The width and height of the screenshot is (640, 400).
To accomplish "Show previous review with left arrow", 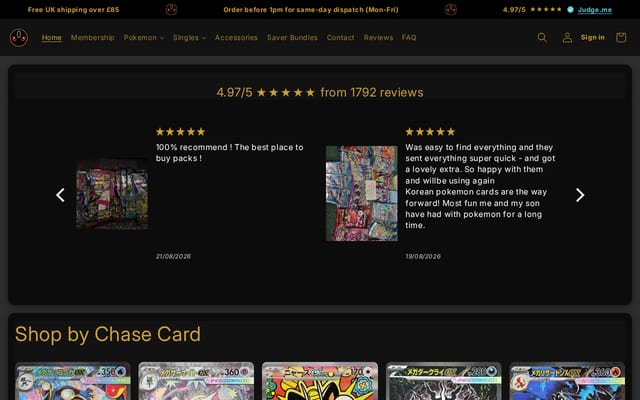I will 60,195.
